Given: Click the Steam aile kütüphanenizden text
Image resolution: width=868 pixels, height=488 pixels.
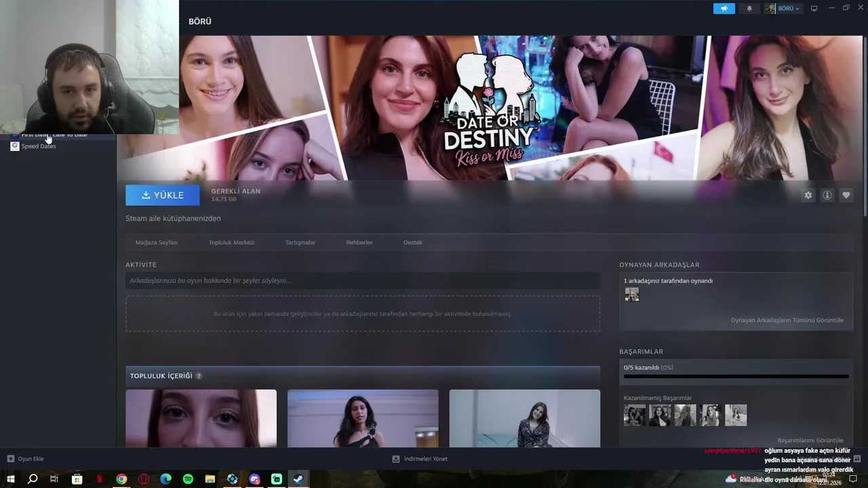Looking at the screenshot, I should (x=173, y=218).
